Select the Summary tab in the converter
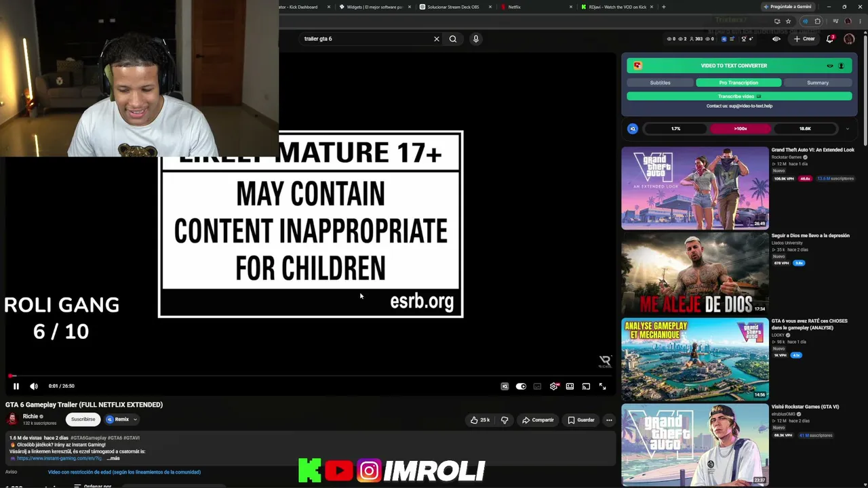868x488 pixels. click(818, 83)
